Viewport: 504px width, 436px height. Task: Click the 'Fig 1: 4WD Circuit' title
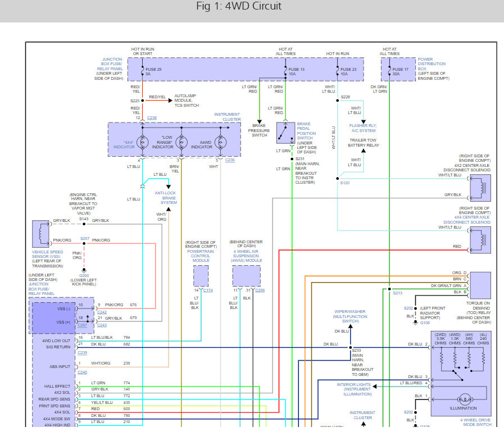tap(239, 6)
